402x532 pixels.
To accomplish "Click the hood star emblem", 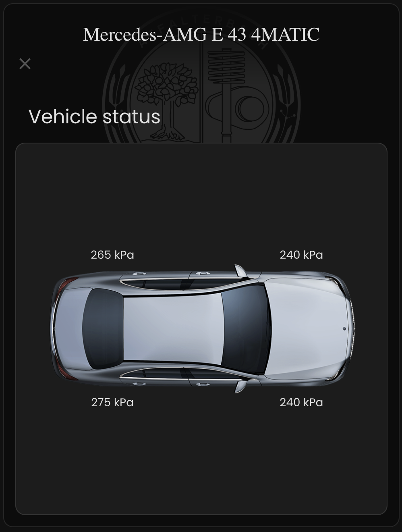I will [x=344, y=328].
